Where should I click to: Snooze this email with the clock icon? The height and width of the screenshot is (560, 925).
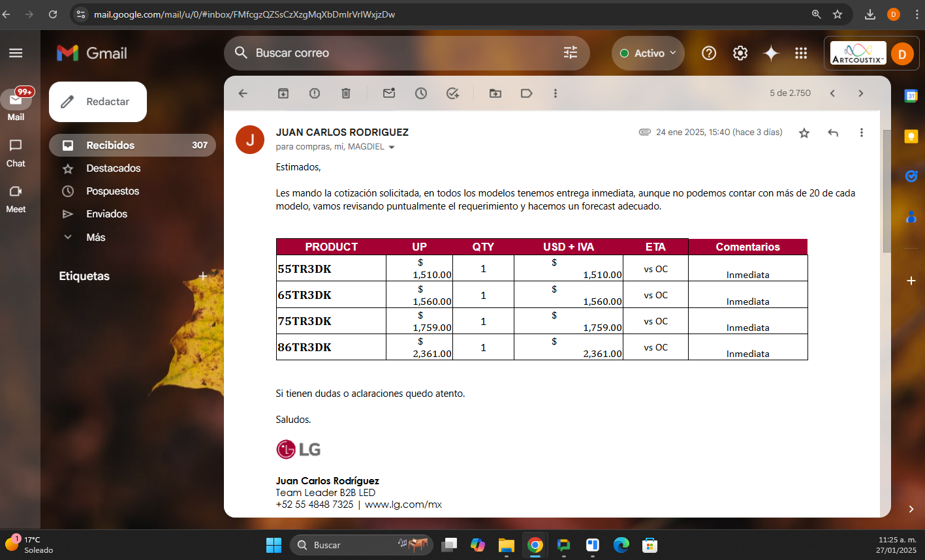pos(421,93)
